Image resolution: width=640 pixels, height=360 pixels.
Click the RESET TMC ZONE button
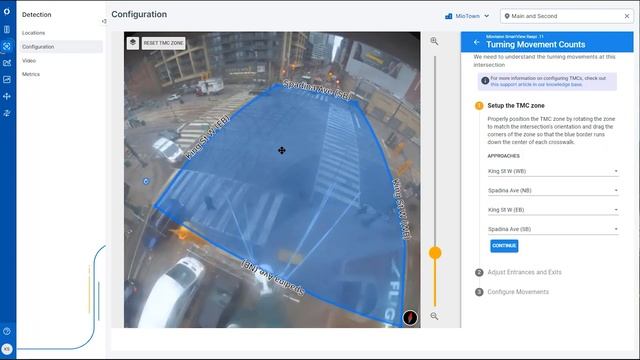click(x=163, y=43)
